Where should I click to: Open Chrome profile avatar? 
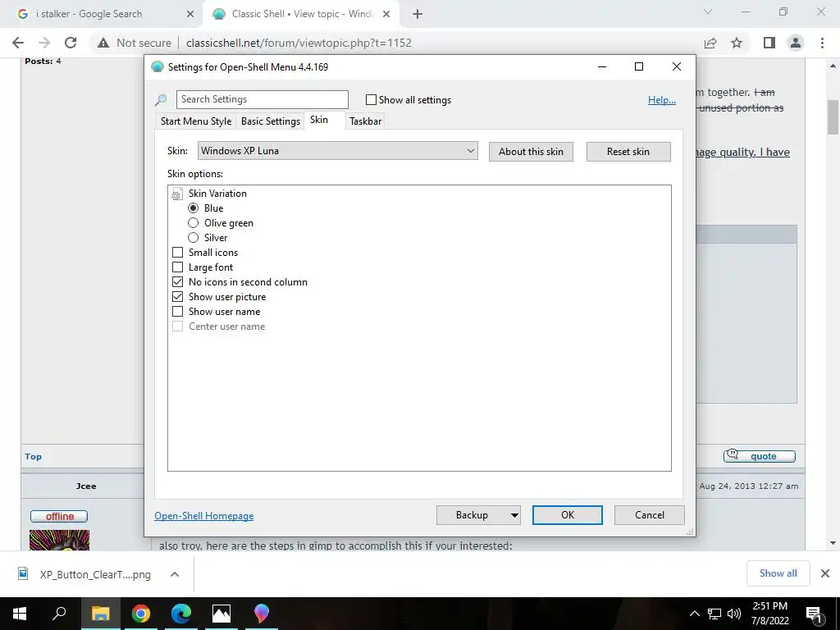coord(796,43)
